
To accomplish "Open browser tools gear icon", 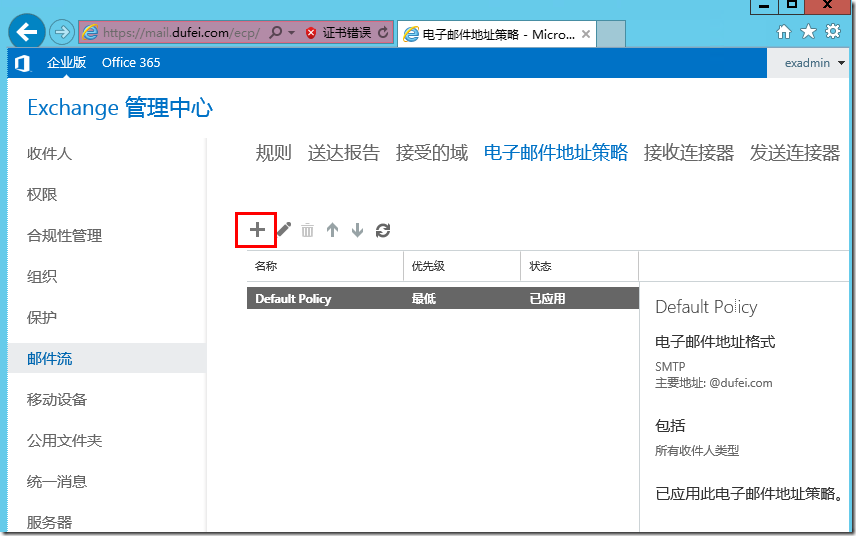I will pyautogui.click(x=833, y=32).
